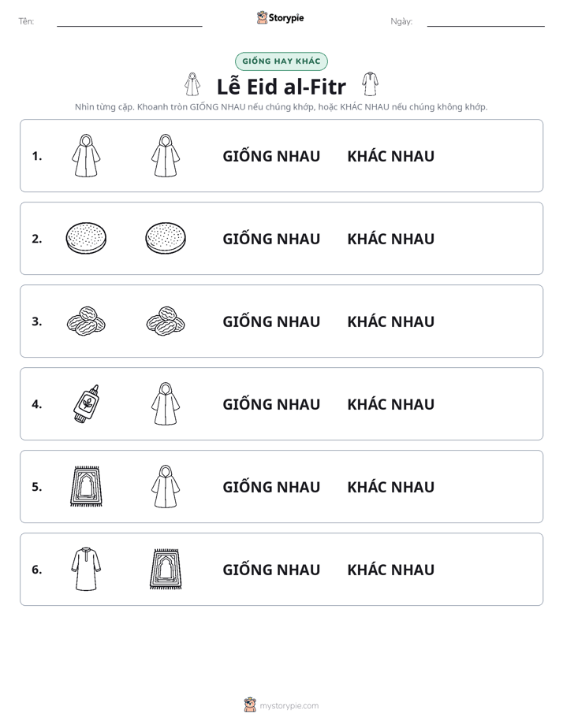Click the GIỐNG HAY KHÁC badge

(x=281, y=61)
